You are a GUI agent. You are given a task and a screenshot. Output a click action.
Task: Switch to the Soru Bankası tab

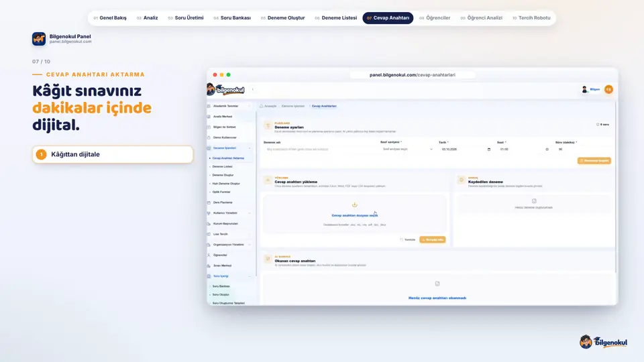pos(233,18)
